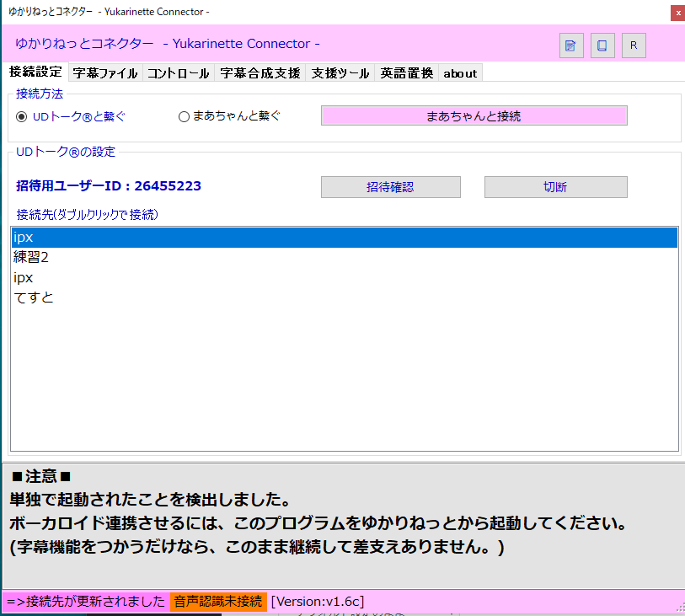Switch to the 接続設定 tab
Viewport: 685px width, 616px height.
point(35,72)
